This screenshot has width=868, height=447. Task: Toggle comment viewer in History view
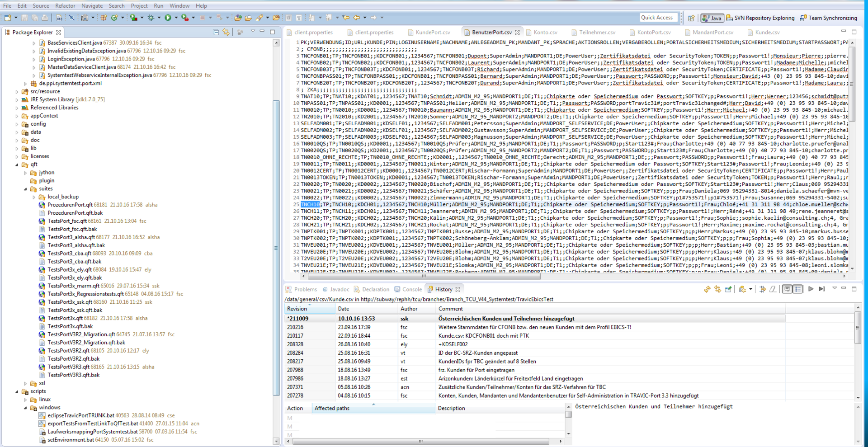tap(787, 289)
